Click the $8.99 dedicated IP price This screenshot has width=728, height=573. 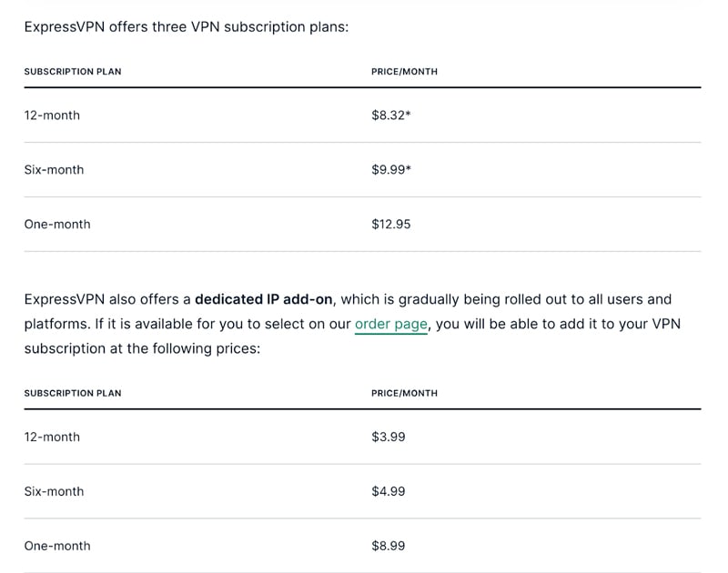pos(389,547)
